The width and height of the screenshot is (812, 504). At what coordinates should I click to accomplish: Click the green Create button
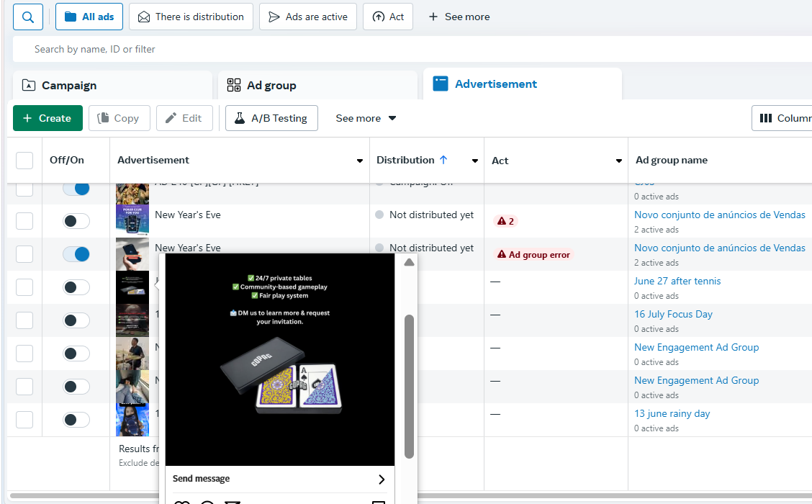pos(48,118)
